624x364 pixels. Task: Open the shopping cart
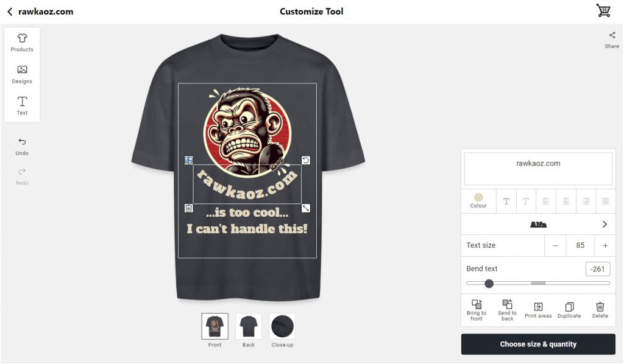click(x=603, y=11)
